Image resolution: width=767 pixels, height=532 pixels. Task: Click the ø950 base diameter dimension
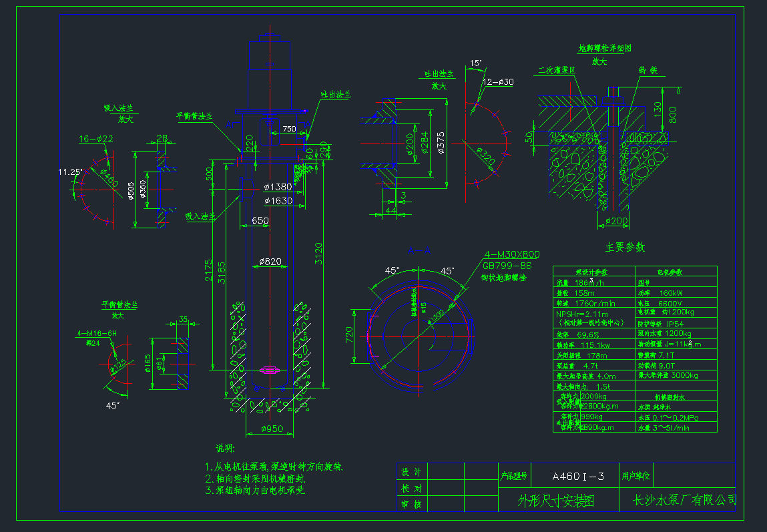point(268,429)
